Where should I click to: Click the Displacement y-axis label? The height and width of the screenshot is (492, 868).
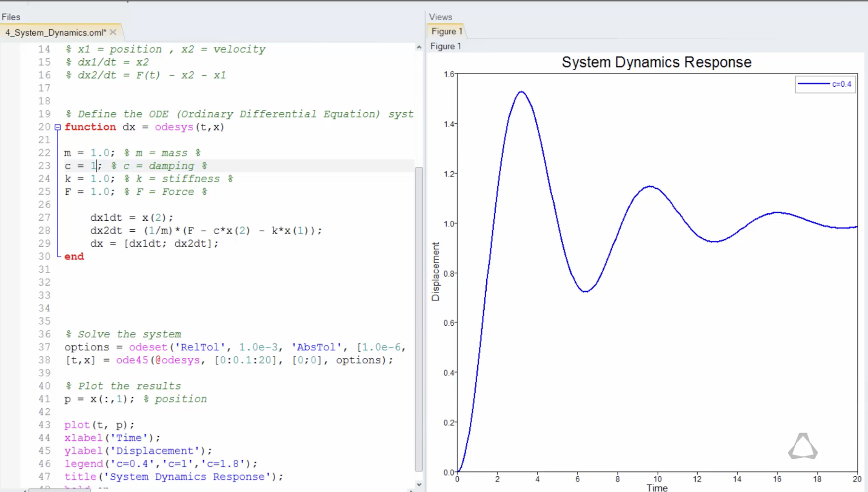pos(436,271)
